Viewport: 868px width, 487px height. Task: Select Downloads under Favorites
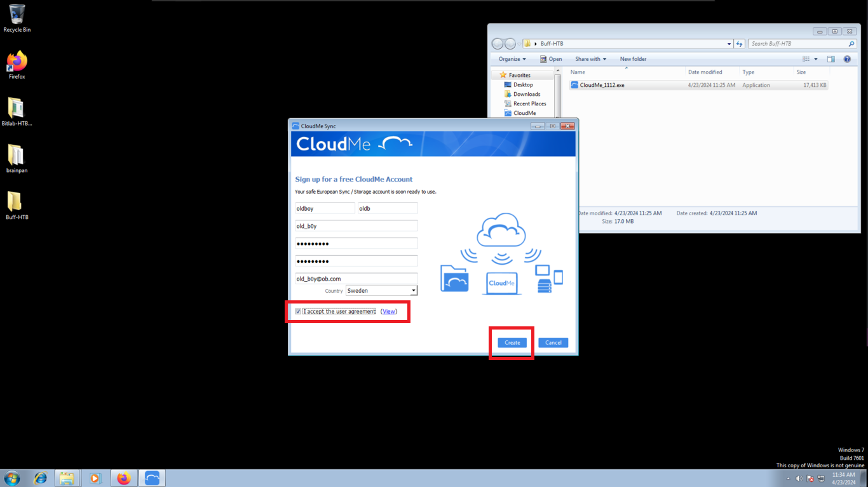[527, 94]
